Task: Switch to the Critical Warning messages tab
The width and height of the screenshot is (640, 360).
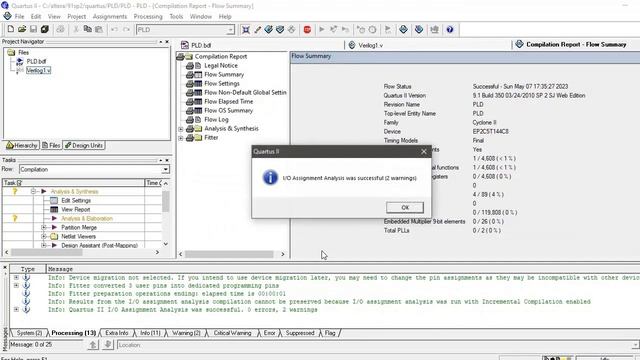Action: 232,333
